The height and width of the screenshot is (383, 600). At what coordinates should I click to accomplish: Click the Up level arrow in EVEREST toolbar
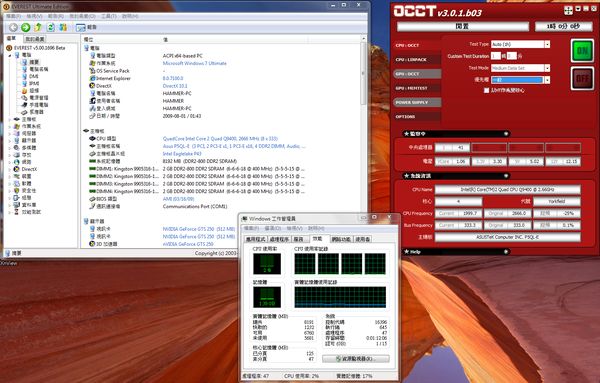38,27
